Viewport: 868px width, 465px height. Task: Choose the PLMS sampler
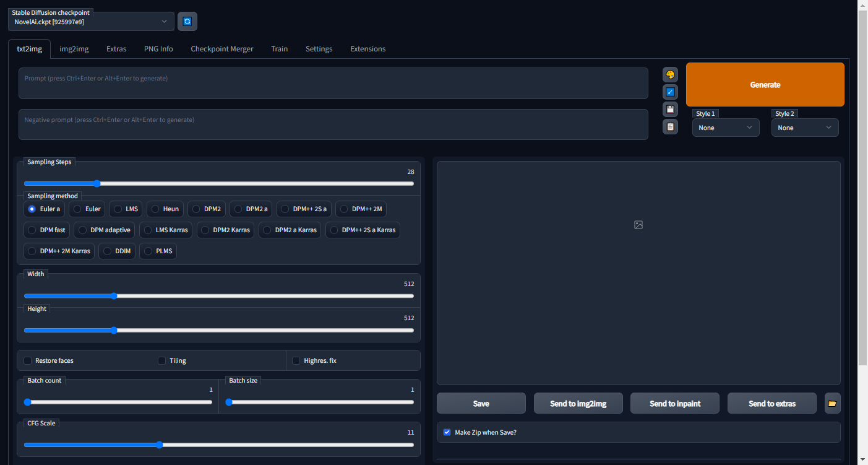158,251
